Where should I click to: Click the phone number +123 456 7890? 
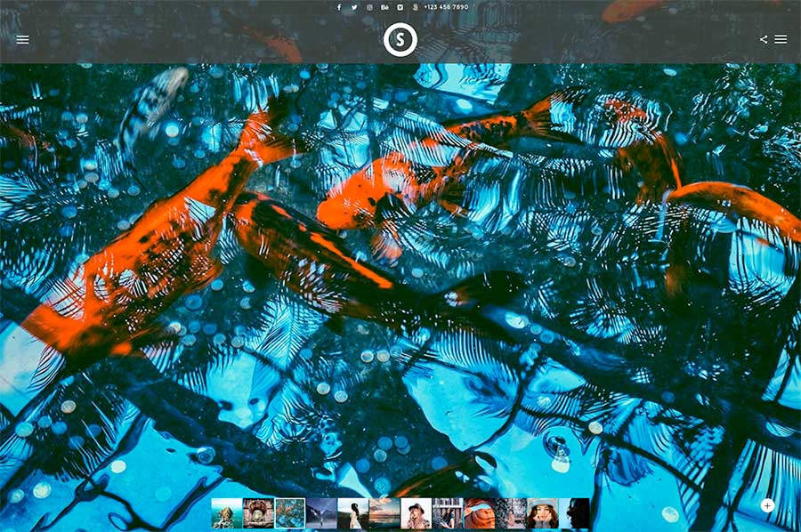446,7
